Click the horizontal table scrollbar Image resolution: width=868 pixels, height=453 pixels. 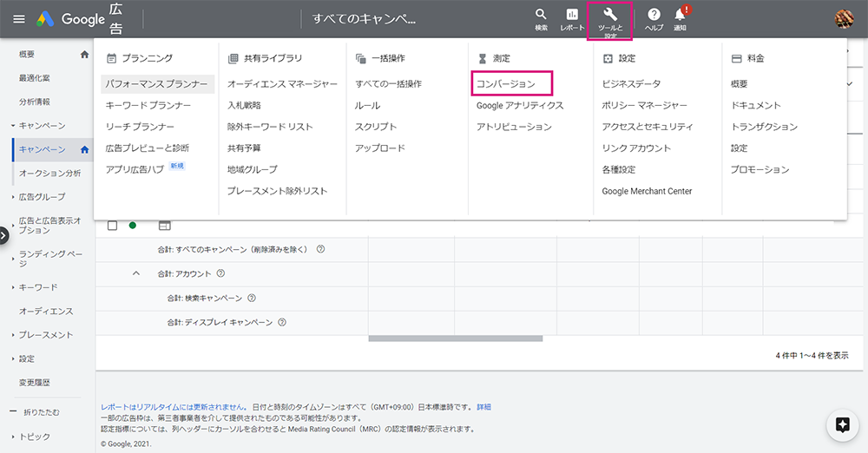456,339
